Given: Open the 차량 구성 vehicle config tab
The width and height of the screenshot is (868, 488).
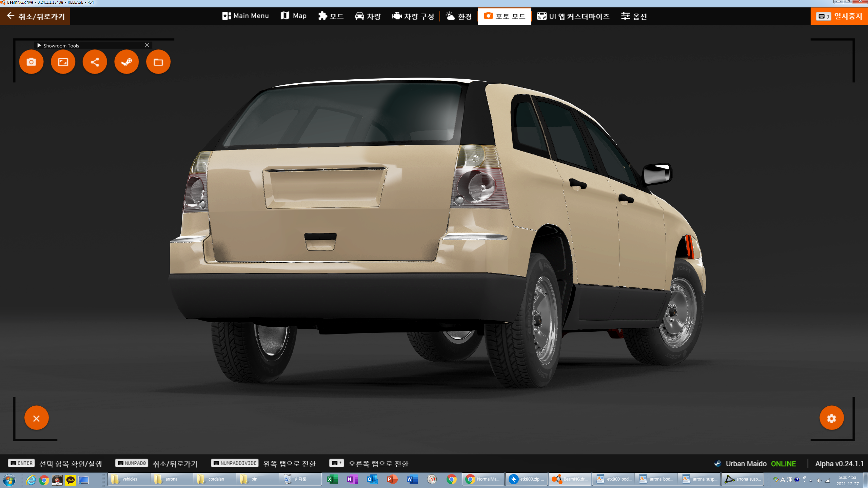Looking at the screenshot, I should click(x=413, y=16).
